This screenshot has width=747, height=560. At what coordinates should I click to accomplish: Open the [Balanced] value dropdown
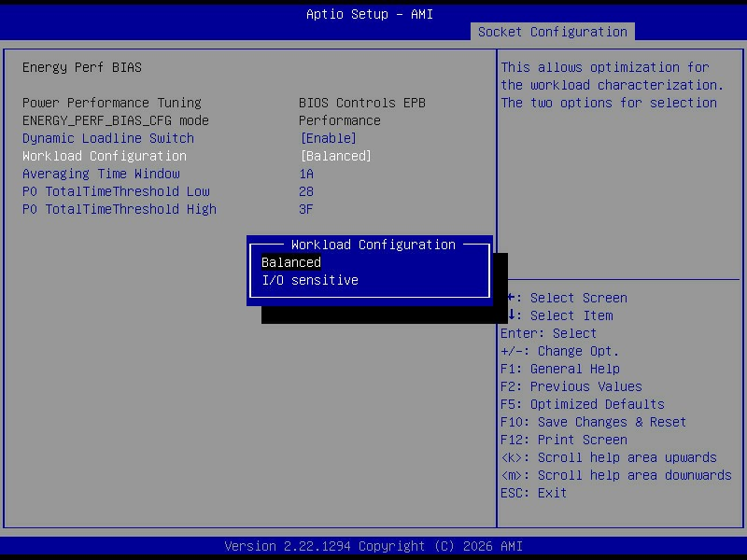click(336, 156)
